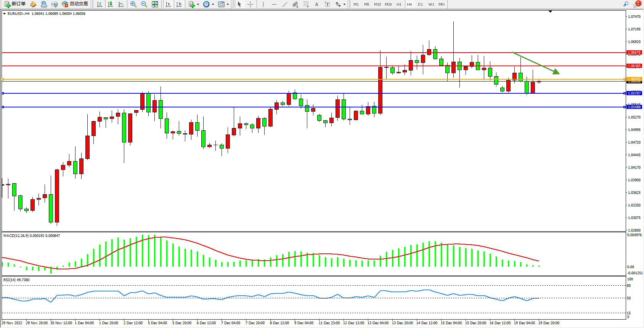644x328 pixels.
Task: Select line chart display icon
Action: 121,4
